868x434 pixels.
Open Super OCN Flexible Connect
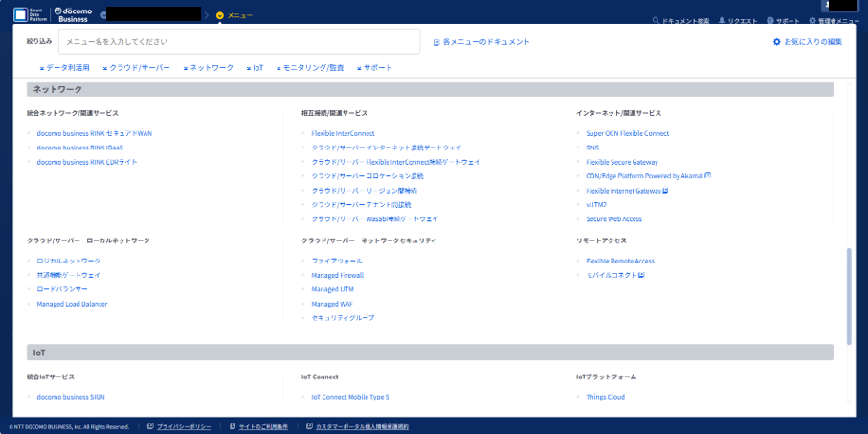click(627, 133)
